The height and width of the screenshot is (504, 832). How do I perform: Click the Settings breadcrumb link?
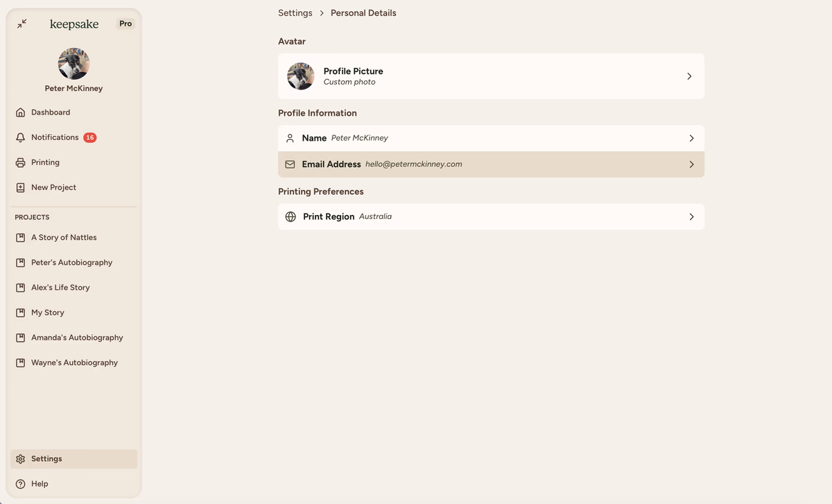tap(295, 13)
